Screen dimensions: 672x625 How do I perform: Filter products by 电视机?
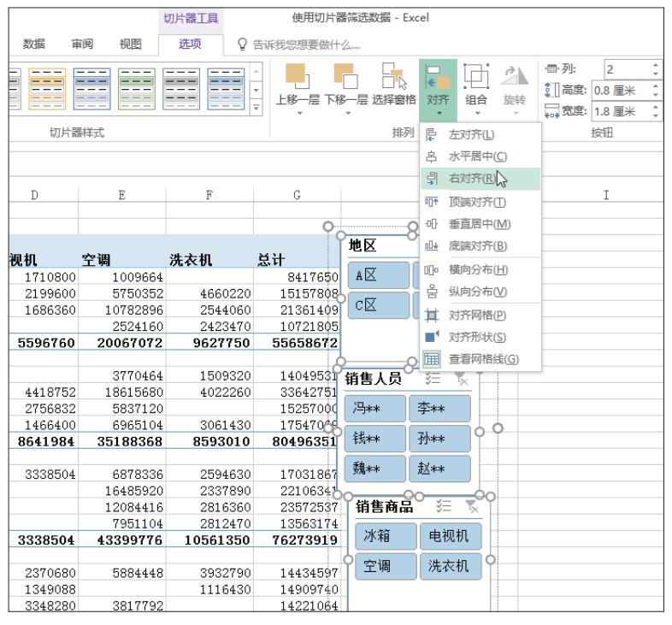[x=451, y=536]
